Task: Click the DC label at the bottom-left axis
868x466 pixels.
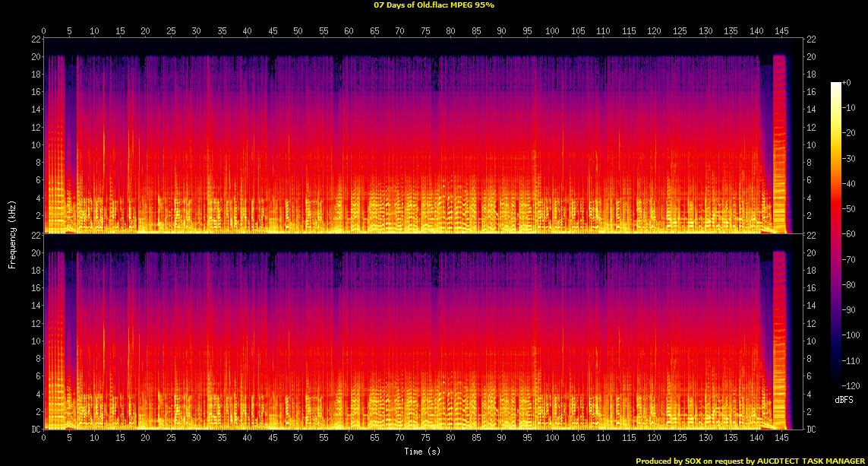Action: pos(36,430)
